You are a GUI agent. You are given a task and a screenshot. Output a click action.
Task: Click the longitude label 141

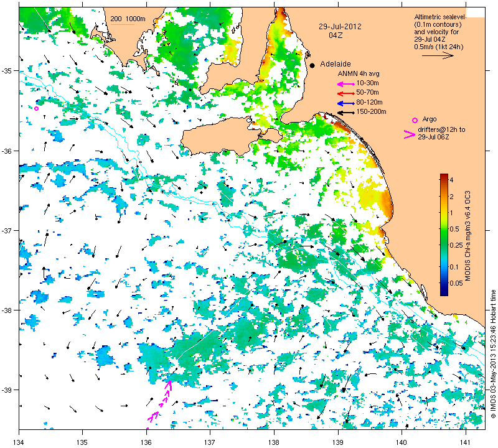[466, 442]
